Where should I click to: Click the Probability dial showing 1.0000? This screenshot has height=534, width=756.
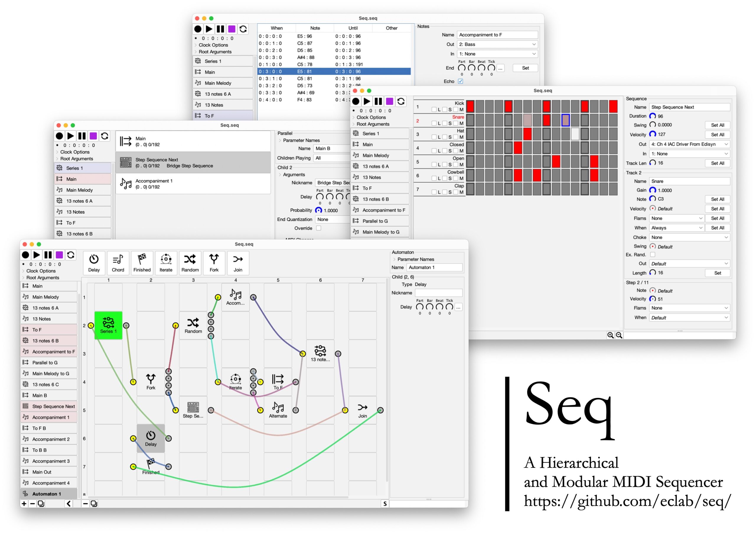coord(318,210)
